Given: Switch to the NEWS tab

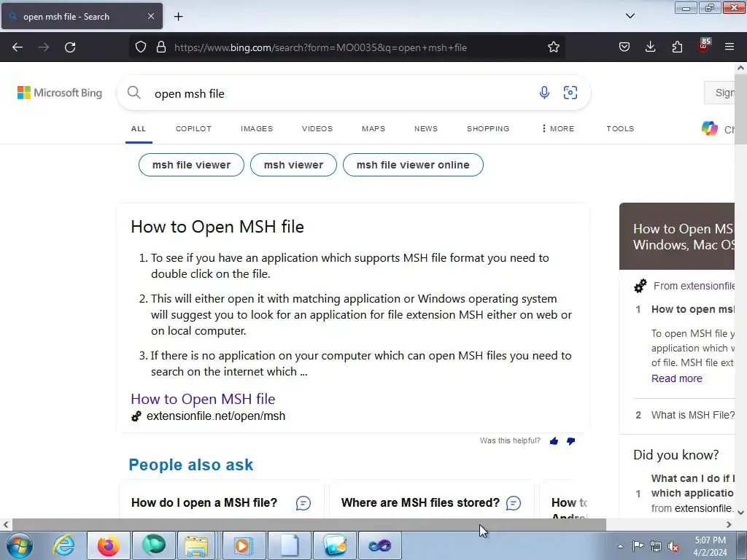Looking at the screenshot, I should tap(426, 129).
